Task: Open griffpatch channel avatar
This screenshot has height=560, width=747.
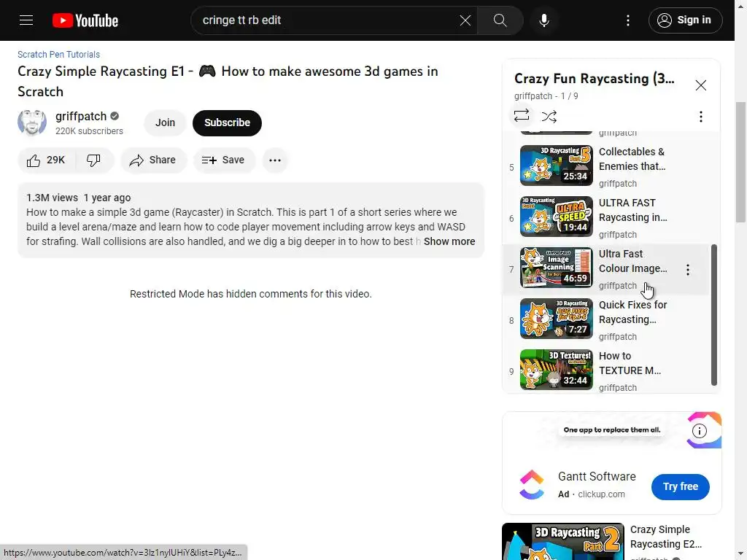Action: coord(32,122)
